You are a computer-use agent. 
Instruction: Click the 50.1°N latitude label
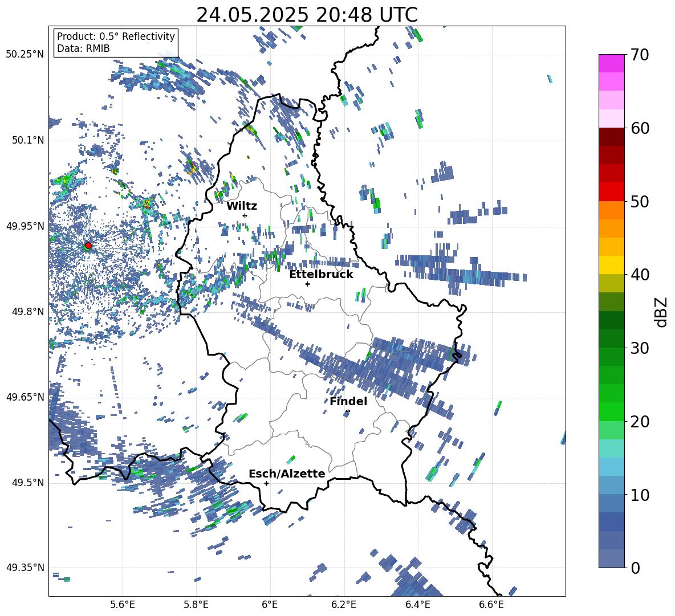27,140
